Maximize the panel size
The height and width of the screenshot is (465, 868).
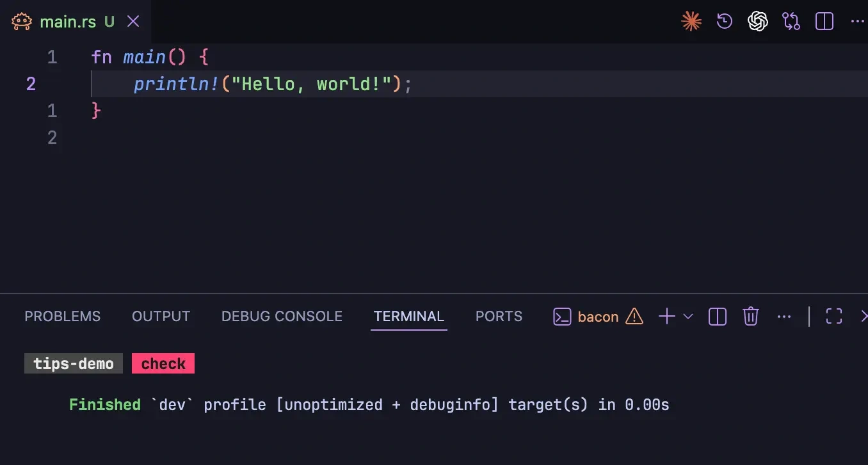click(834, 317)
